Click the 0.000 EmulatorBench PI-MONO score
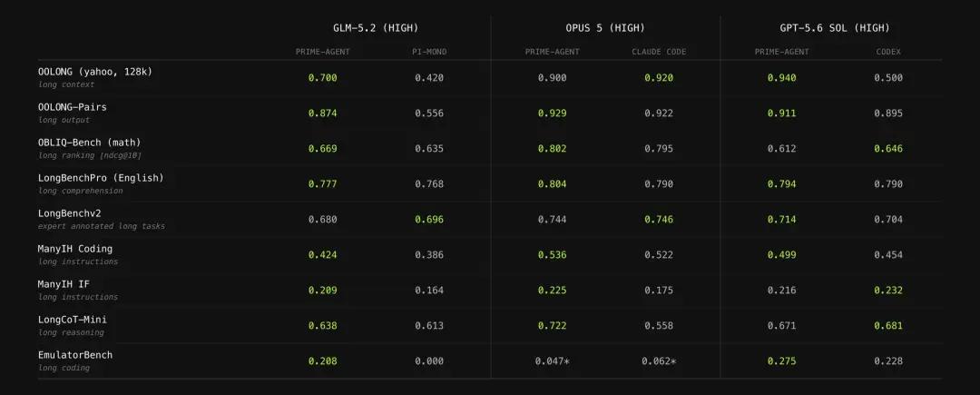 pyautogui.click(x=428, y=361)
